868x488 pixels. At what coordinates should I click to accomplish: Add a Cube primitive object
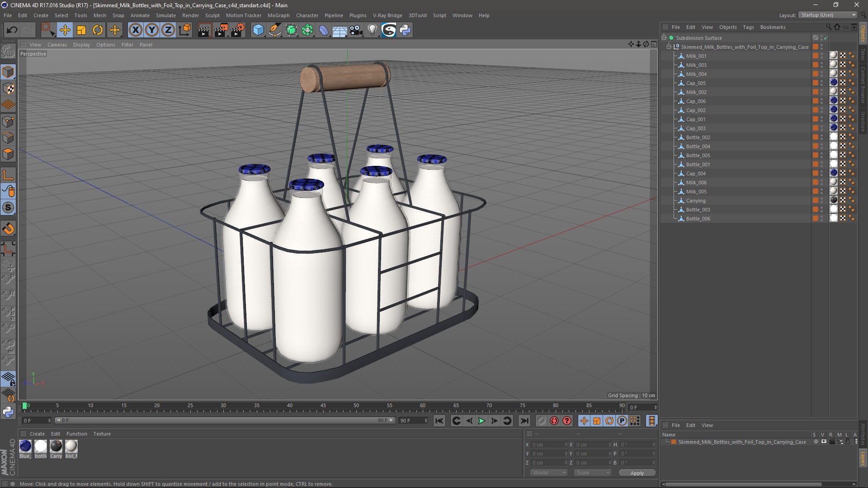click(x=258, y=30)
